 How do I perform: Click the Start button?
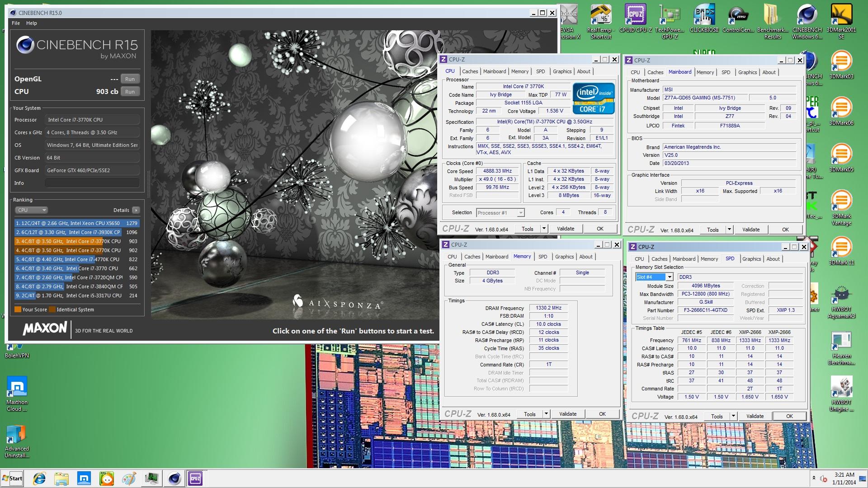pyautogui.click(x=13, y=479)
